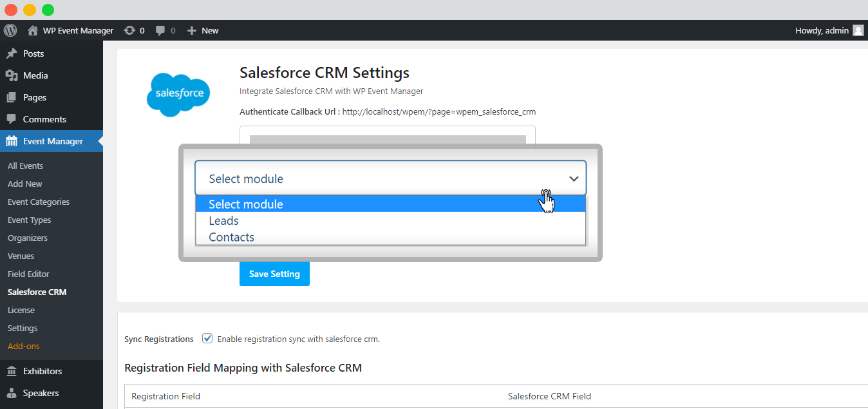Choose Contacts from module list

390,237
